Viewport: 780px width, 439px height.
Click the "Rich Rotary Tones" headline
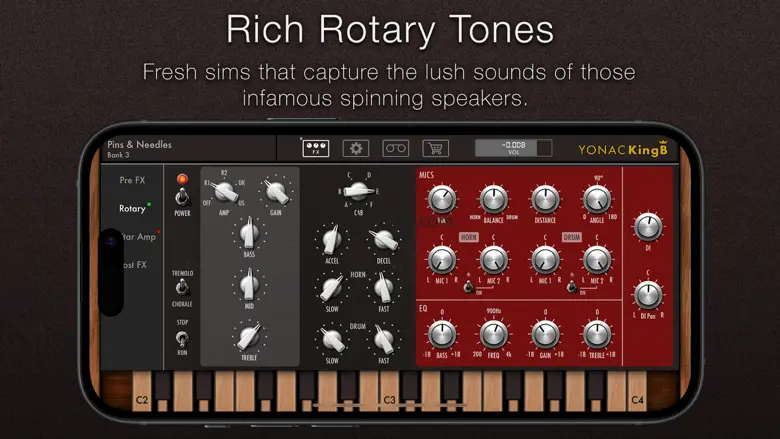[390, 29]
